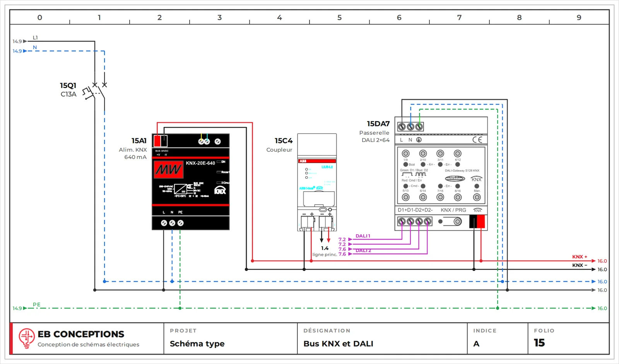Click the "640 mA" rating text
This screenshot has width=619, height=364.
(x=135, y=157)
